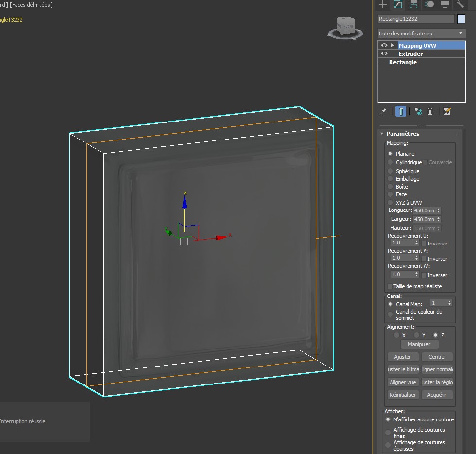The height and width of the screenshot is (454, 476).
Task: Pin the modifier stack
Action: 383,111
